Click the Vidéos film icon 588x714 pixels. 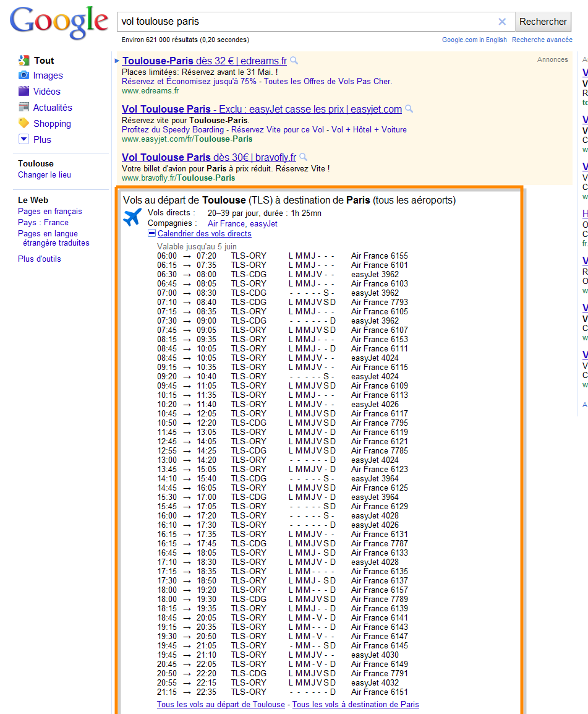pos(23,91)
